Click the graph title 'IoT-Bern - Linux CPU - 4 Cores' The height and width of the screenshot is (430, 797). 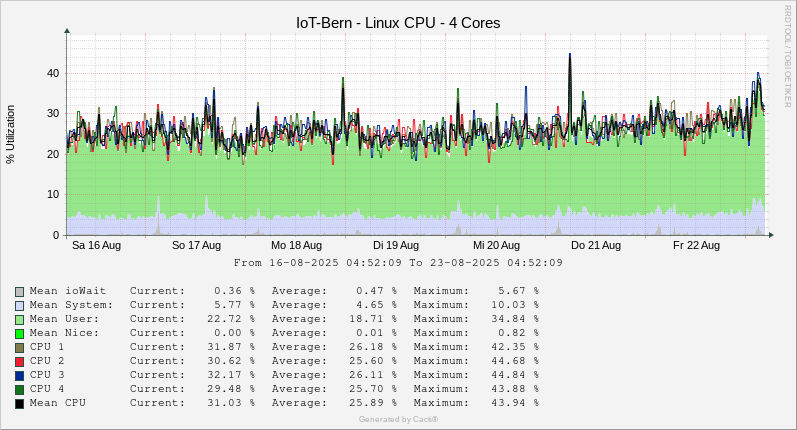coord(398,23)
